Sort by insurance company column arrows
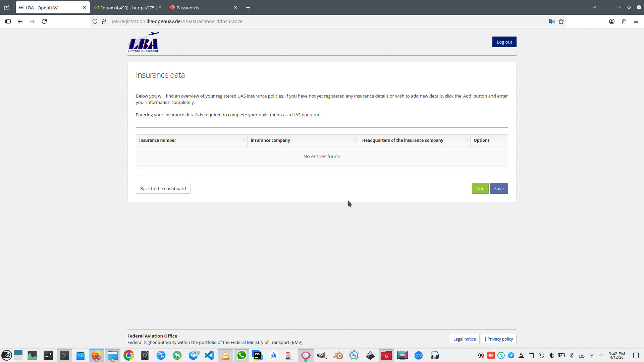This screenshot has width=644, height=362. 356,140
